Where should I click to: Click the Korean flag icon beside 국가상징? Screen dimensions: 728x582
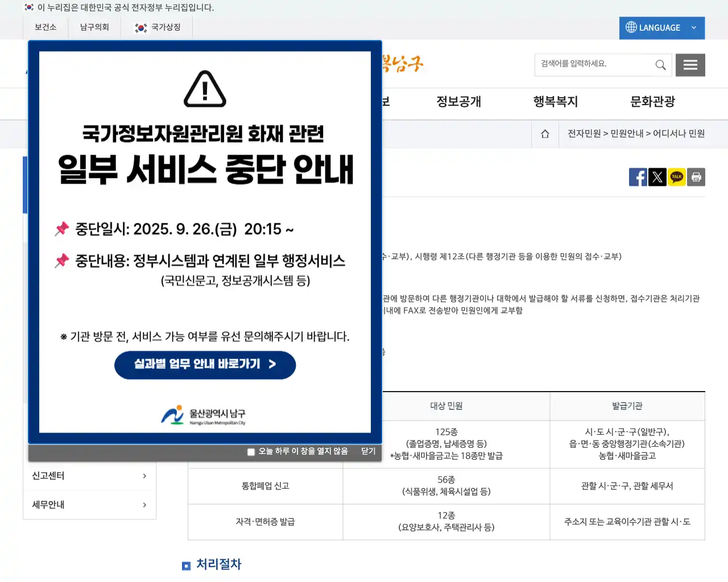(x=140, y=28)
